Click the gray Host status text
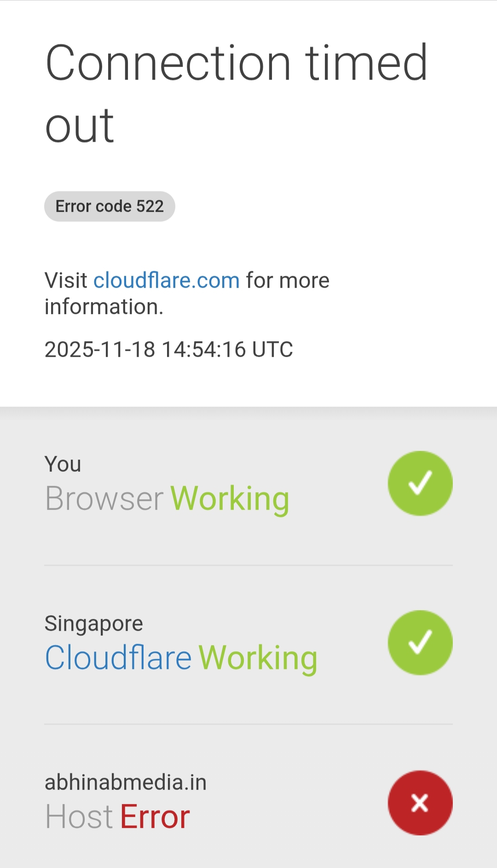This screenshot has height=868, width=497. 79,817
